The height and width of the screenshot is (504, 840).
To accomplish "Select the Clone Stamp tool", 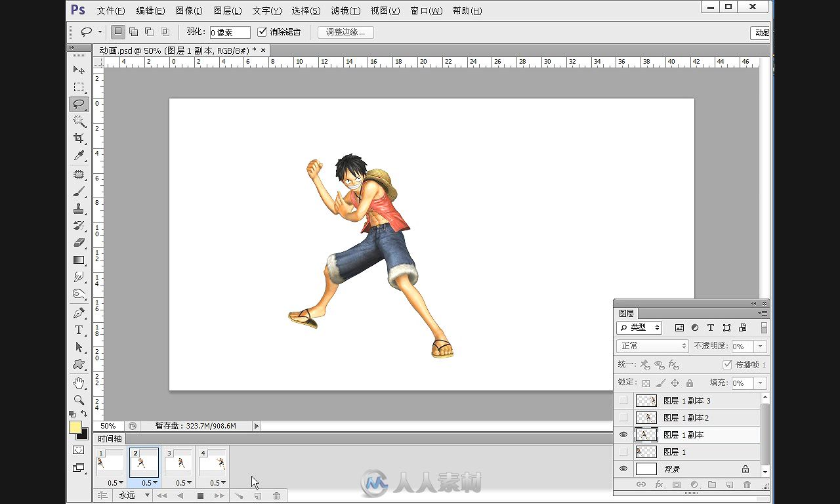I will [79, 209].
